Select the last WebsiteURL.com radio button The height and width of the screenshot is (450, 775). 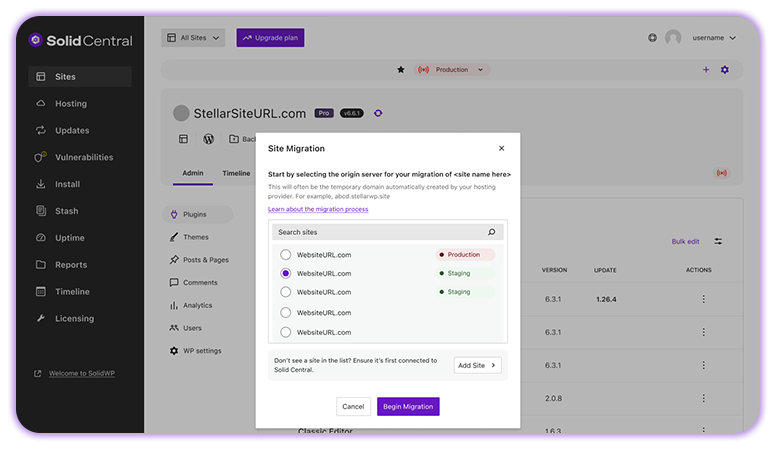285,332
